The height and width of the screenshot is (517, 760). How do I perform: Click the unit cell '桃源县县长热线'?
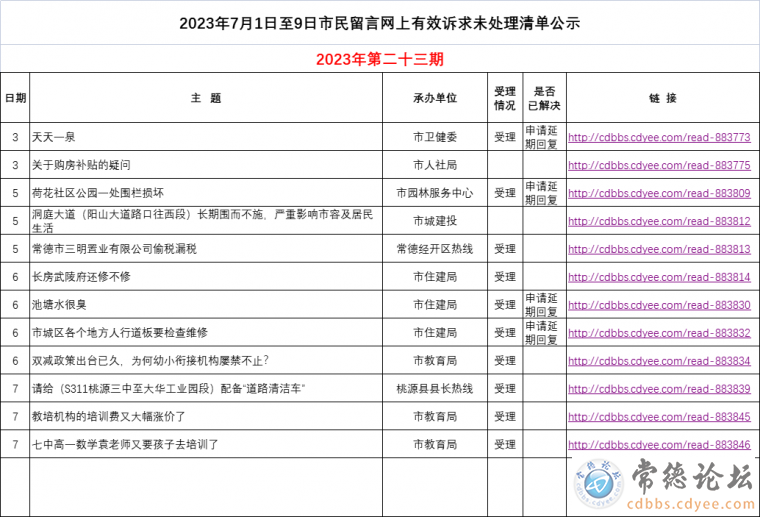coord(435,389)
